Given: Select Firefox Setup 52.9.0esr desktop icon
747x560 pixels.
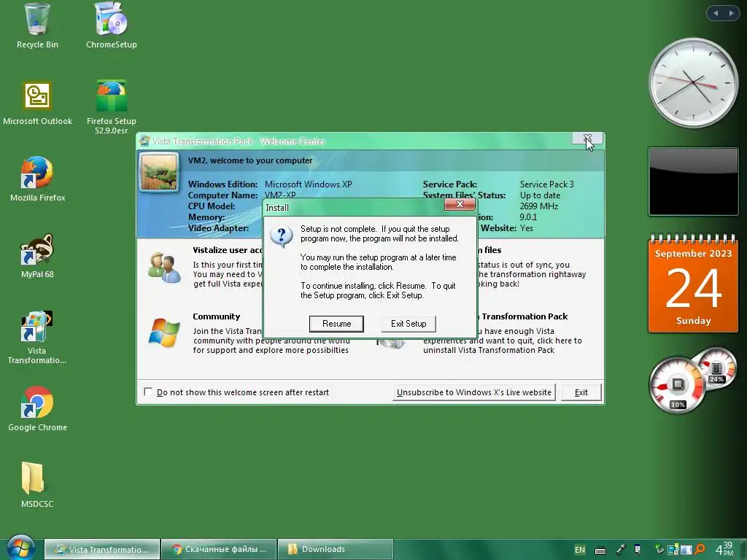Looking at the screenshot, I should [x=111, y=107].
